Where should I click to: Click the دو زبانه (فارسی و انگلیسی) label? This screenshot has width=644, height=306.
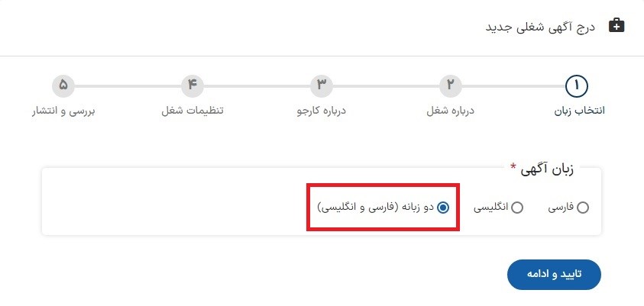pos(376,208)
